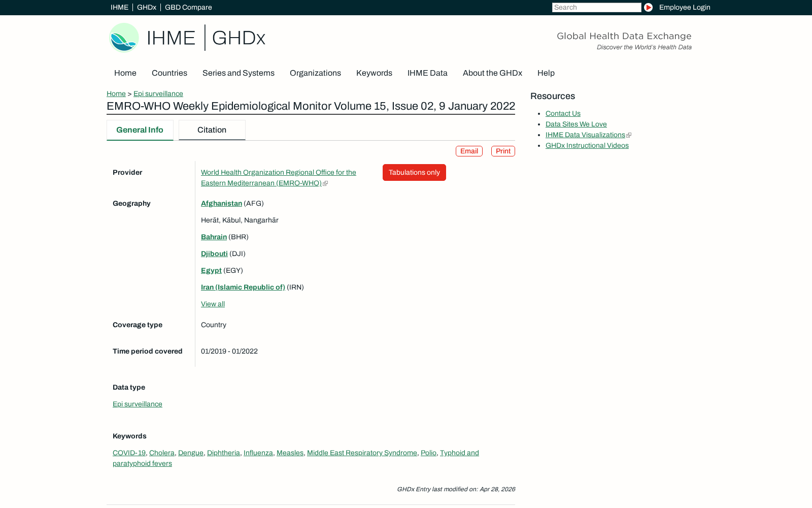Open the IHME Data menu item
The image size is (812, 508).
(427, 73)
